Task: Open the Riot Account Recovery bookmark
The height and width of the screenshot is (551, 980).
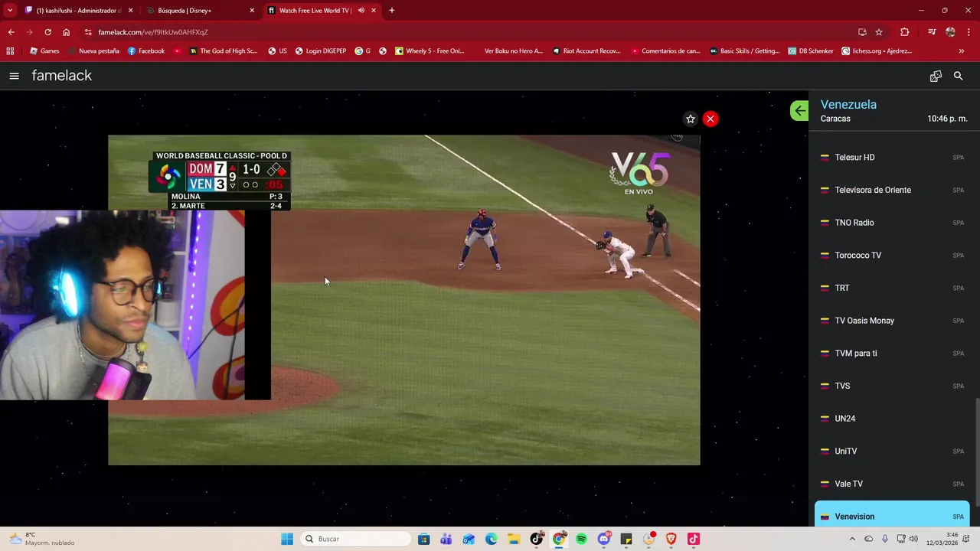Action: [x=586, y=51]
